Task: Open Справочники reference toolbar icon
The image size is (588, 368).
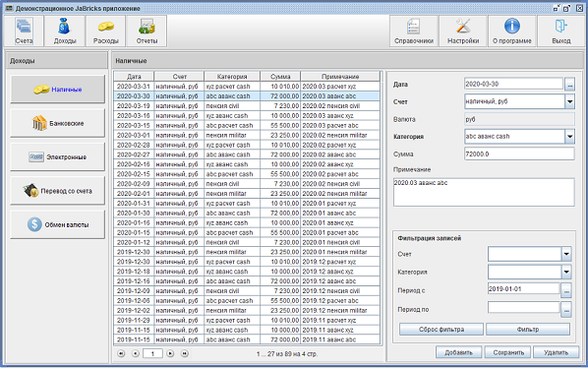Action: (414, 31)
